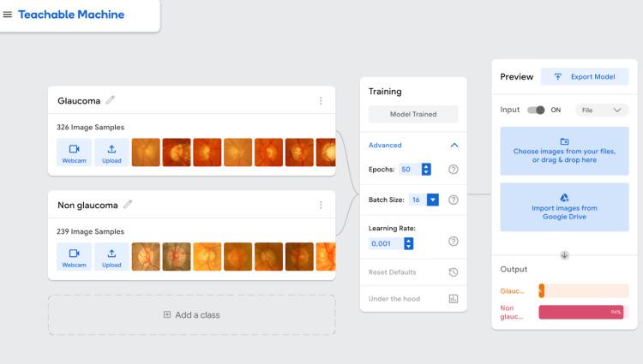Viewport: 643px width, 364px height.
Task: Click the Output heading
Action: 514,269
